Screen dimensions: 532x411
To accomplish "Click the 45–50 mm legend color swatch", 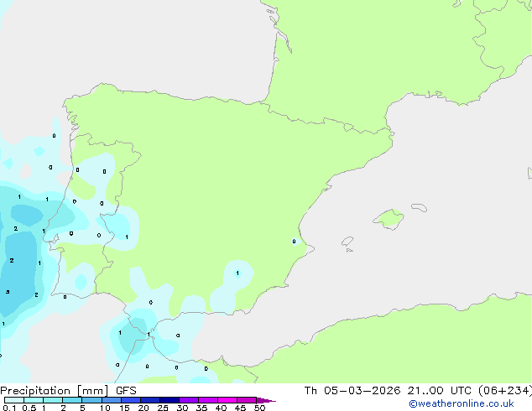I will pyautogui.click(x=247, y=400).
